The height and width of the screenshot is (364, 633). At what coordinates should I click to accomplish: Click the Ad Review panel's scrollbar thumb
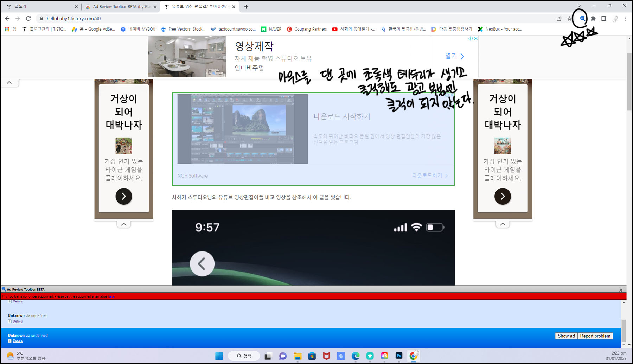click(x=624, y=331)
